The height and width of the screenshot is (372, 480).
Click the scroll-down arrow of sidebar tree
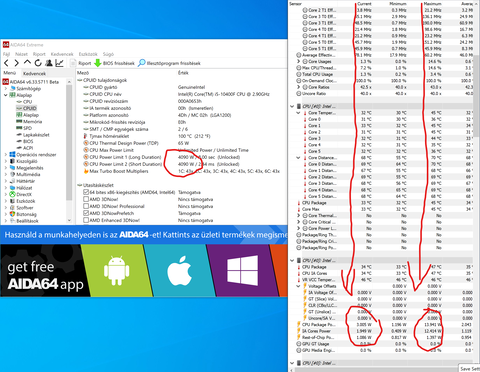(x=69, y=221)
